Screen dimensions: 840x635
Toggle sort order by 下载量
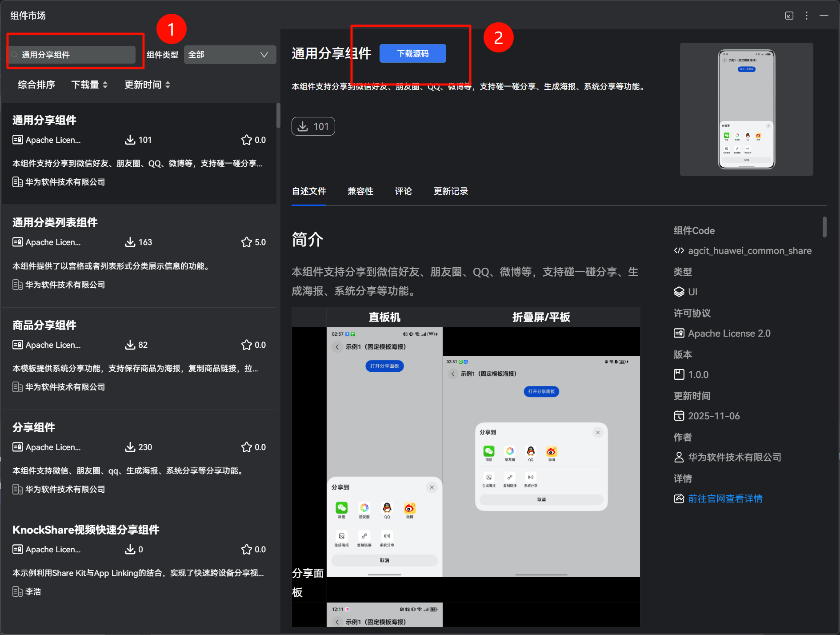(x=89, y=84)
